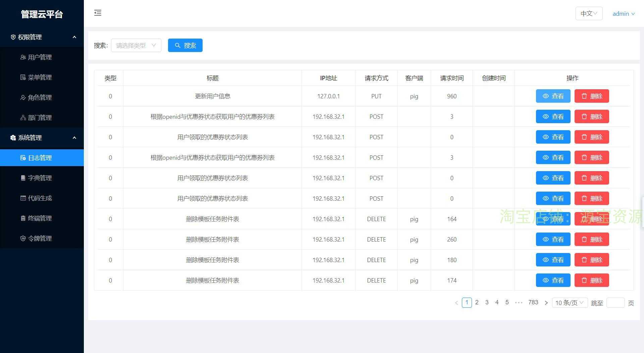Click the 请求时间 column header
Screen dimensions: 644x353
click(452, 78)
